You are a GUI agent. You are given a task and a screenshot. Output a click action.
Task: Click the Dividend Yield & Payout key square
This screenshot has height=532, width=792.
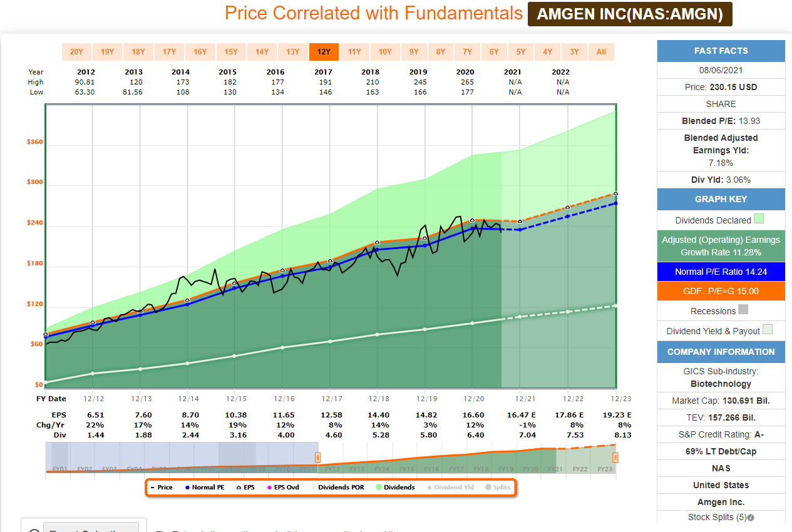(768, 330)
